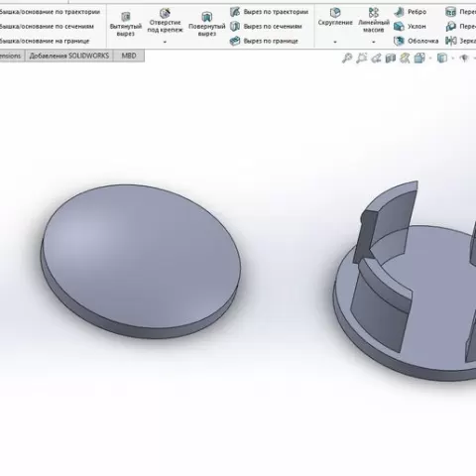Screen dimensions: 476x476
Task: Switch to the MBD tab
Action: [x=129, y=56]
